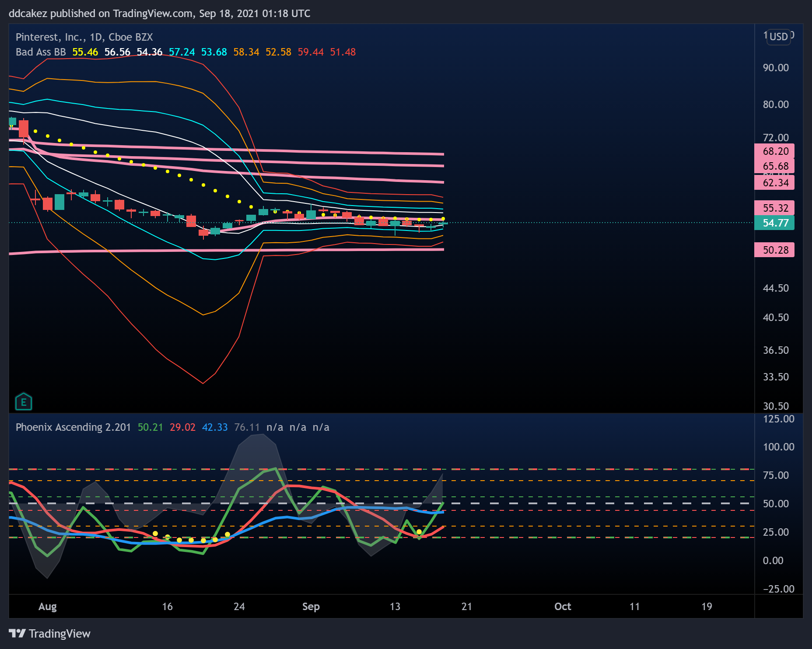The height and width of the screenshot is (649, 812).
Task: Click the 24 date on time axis
Action: tap(239, 607)
